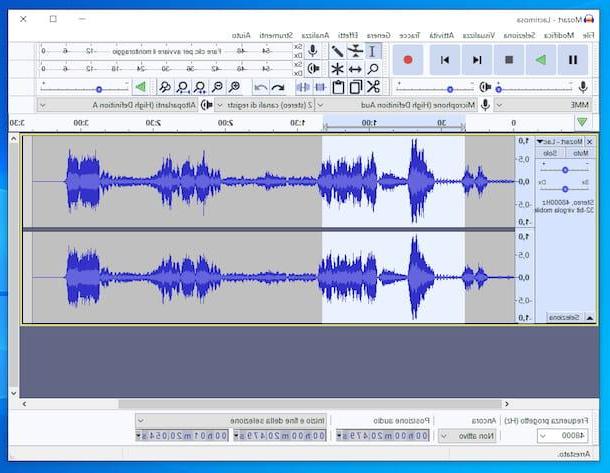Adjust the track gain slider
Image resolution: width=610 pixels, height=473 pixels.
tap(565, 170)
